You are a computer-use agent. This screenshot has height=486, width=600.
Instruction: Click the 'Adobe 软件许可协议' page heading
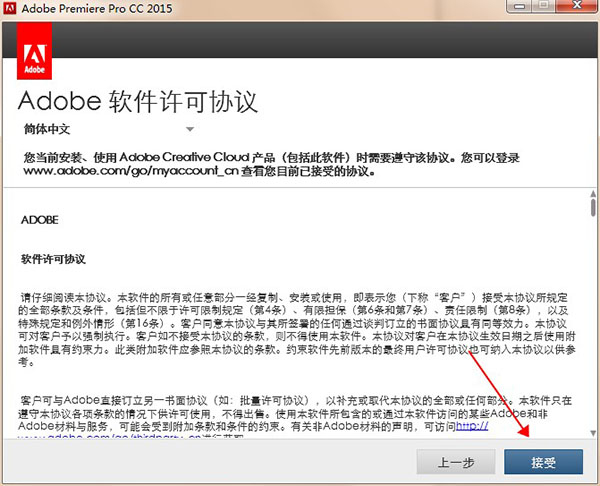tap(139, 102)
